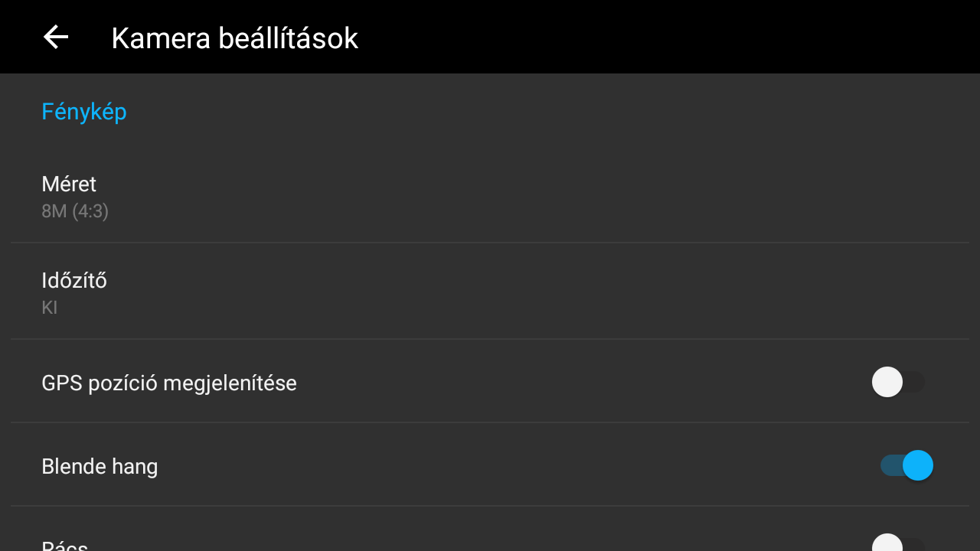
Task: Open the Időzítő timer setting
Action: [x=490, y=292]
